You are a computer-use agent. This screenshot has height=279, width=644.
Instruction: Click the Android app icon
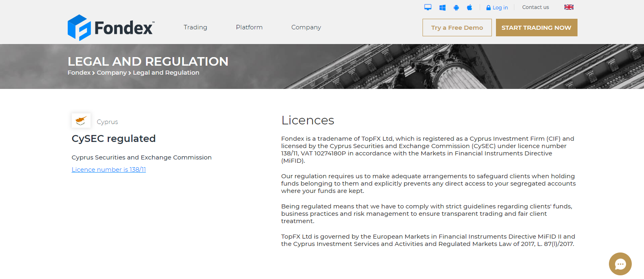point(456,7)
